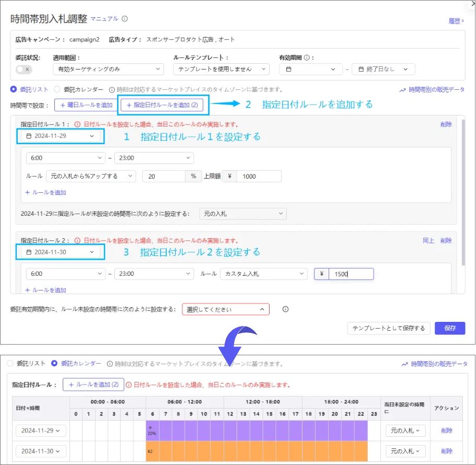
Task: Open the 適用範囲 dropdown 有効ターゲティングのみ
Action: 108,69
